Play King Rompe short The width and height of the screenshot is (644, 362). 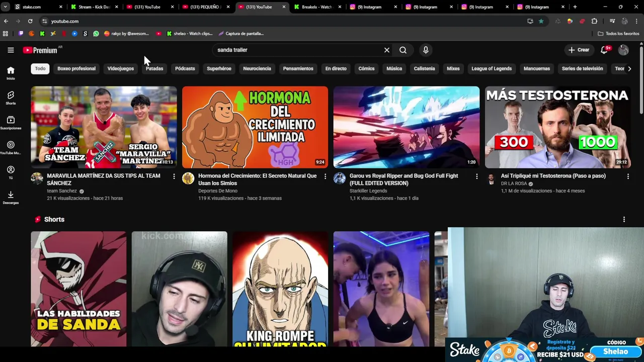(x=280, y=289)
